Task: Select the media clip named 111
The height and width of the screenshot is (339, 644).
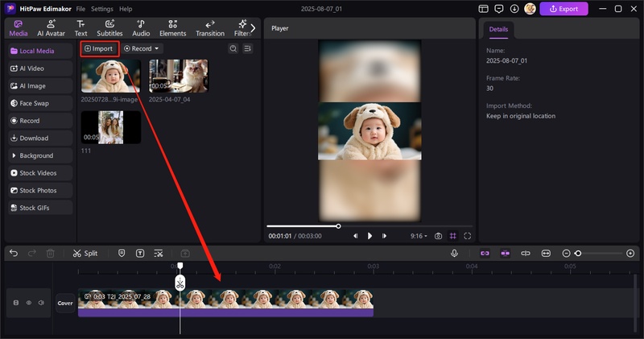Action: click(x=110, y=127)
